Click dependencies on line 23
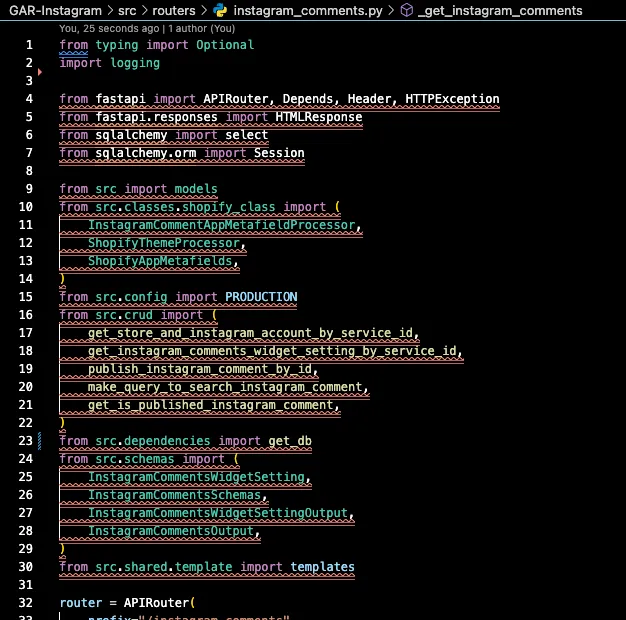 pos(167,441)
